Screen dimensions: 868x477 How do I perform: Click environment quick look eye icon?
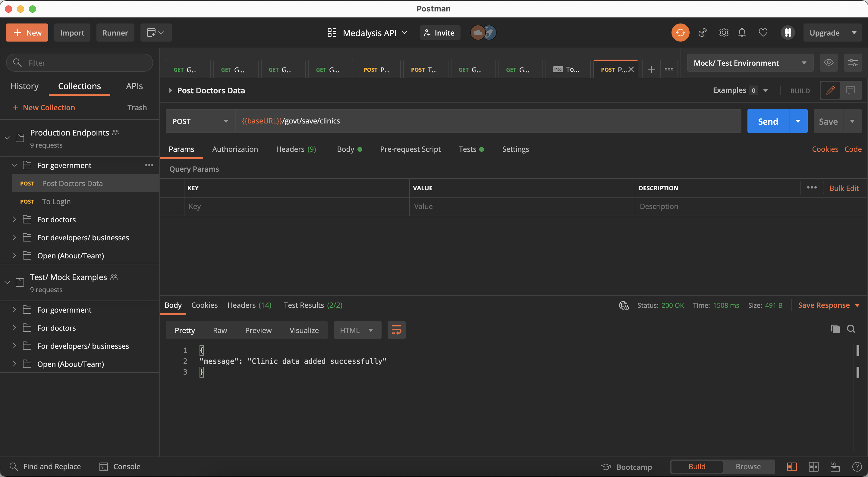pos(829,63)
